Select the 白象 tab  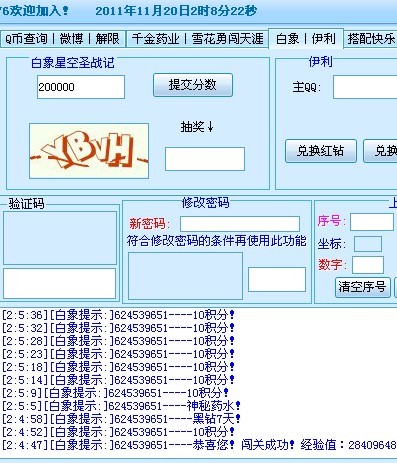(287, 39)
